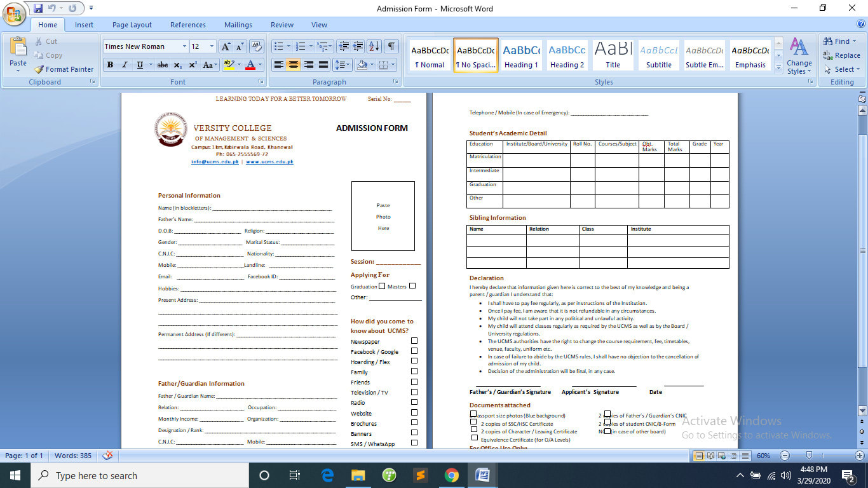Open the font size dropdown
The image size is (868, 488).
click(212, 46)
